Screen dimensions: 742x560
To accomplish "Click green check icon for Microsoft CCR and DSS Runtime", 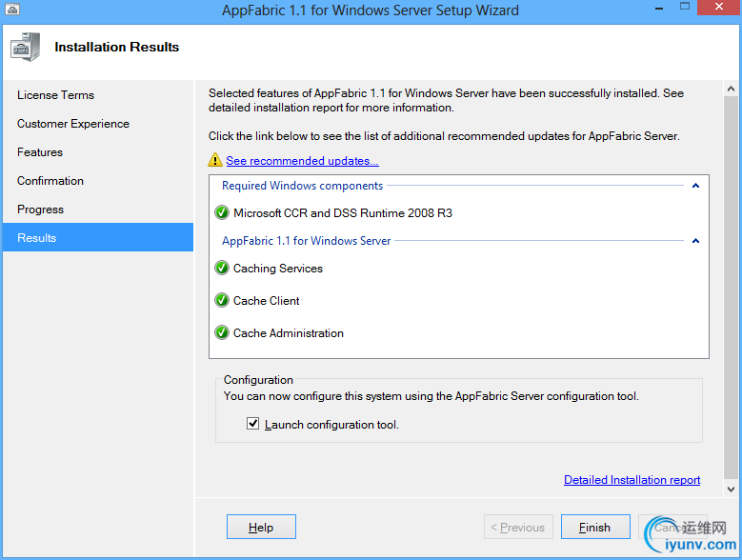I will [x=222, y=212].
